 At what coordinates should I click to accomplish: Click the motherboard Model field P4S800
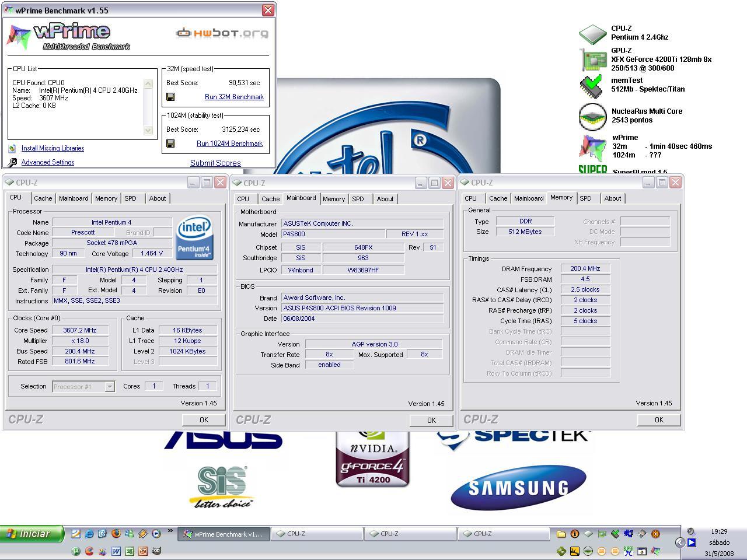click(x=333, y=234)
